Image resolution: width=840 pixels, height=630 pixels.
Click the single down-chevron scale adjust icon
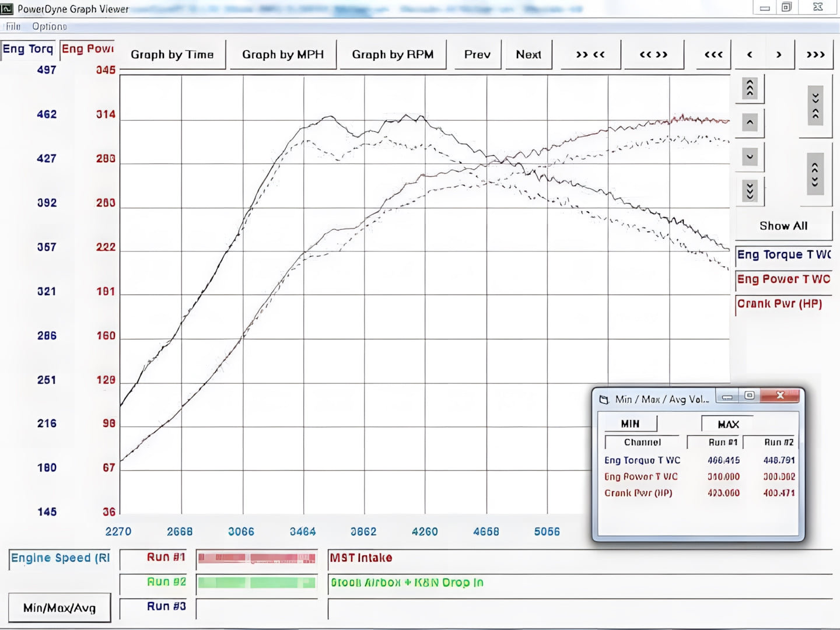click(750, 156)
